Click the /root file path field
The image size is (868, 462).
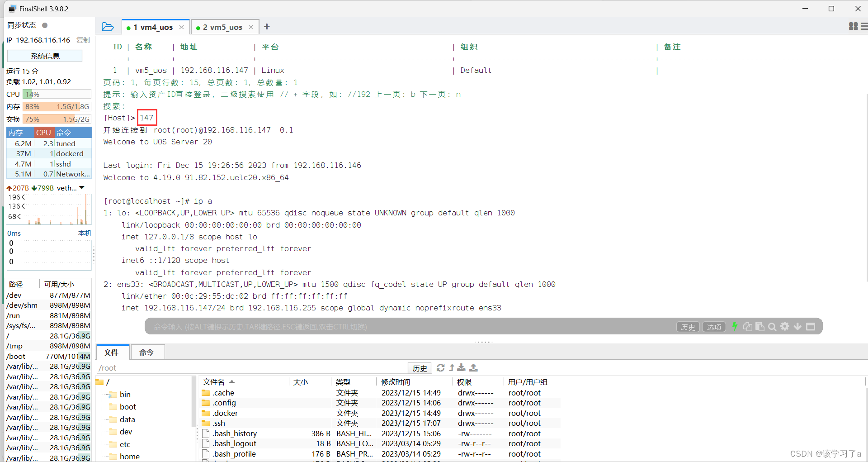[251, 368]
